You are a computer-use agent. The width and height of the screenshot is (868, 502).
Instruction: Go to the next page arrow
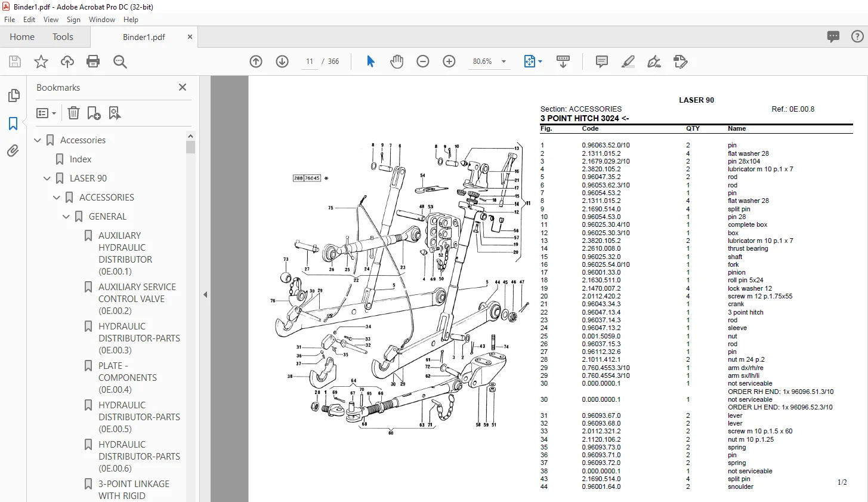point(282,61)
